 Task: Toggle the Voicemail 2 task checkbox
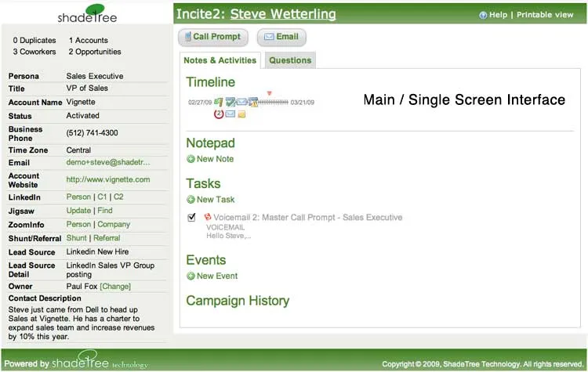click(191, 217)
